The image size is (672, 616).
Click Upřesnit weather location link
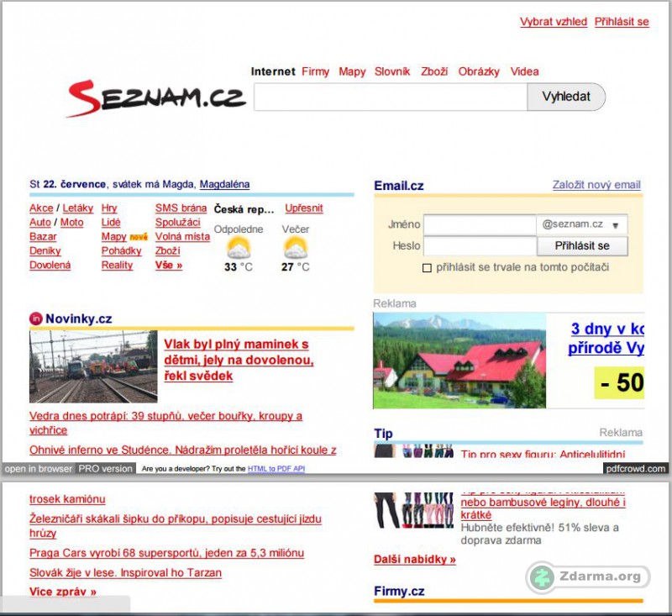click(x=304, y=208)
